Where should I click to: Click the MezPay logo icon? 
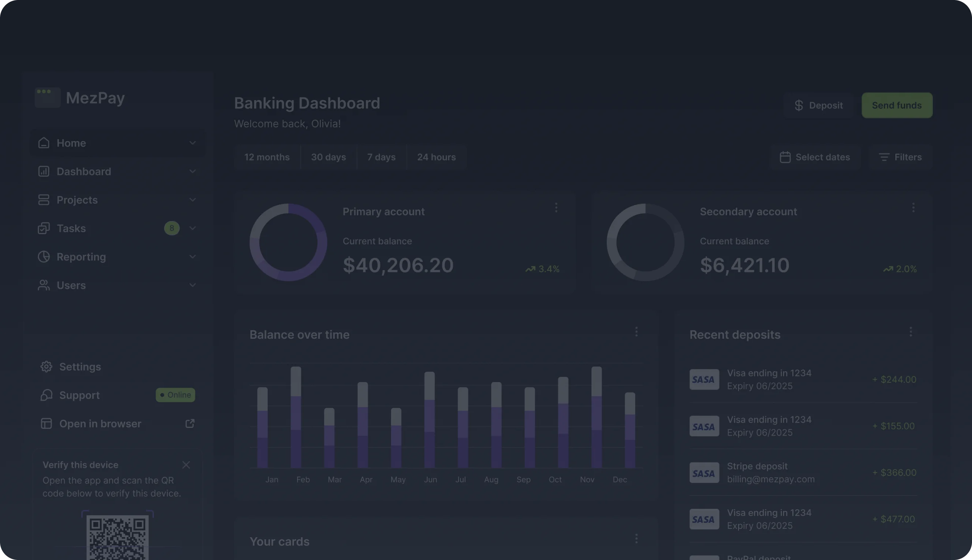tap(48, 97)
